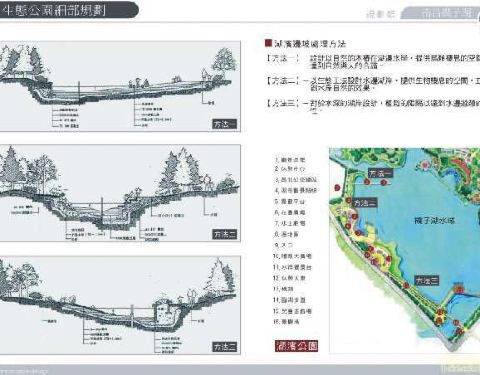Screen dimensions: 480x375
Task: Click the 【方法三】 text description line
Action: tap(373, 106)
